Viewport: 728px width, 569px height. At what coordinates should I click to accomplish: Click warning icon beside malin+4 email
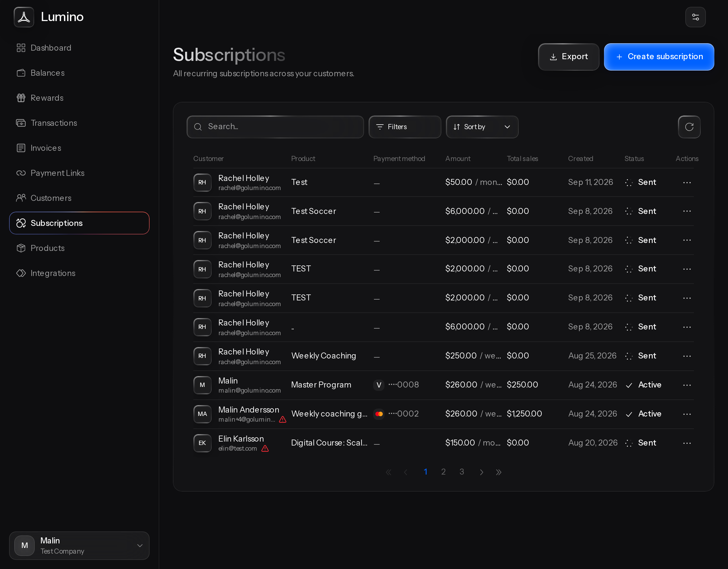point(283,420)
